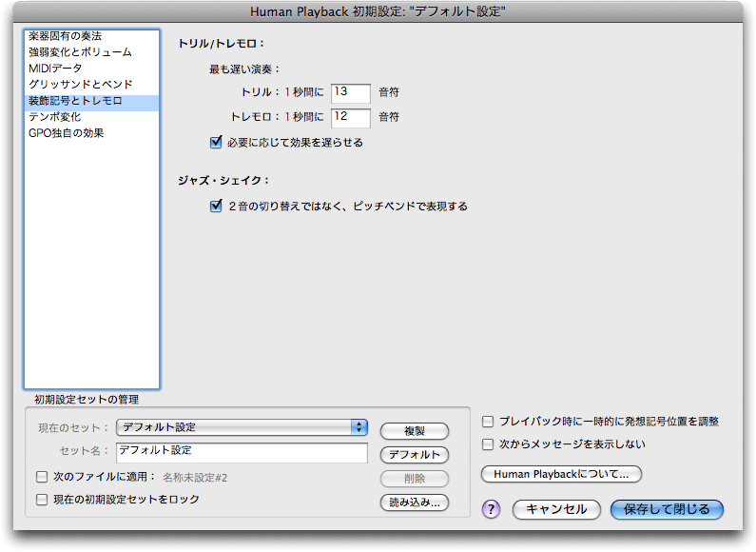Click the 削除 button
Screen dimensions: 756x552
pyautogui.click(x=415, y=479)
